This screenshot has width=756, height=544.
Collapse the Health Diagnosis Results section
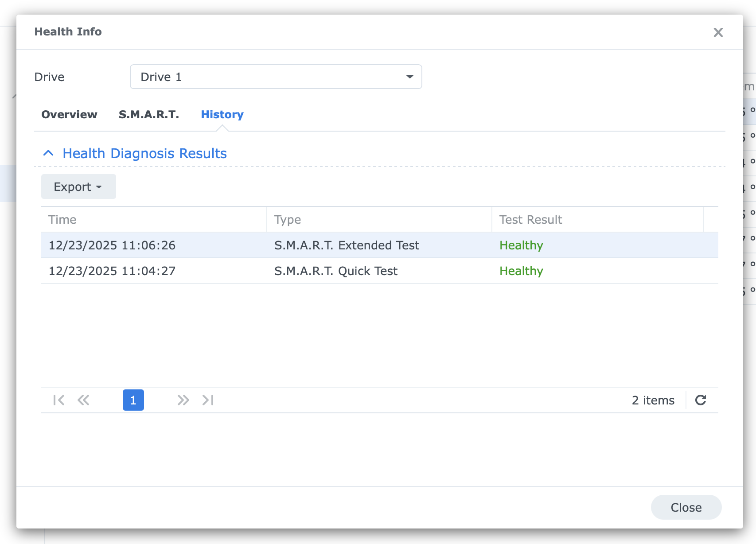pyautogui.click(x=48, y=153)
